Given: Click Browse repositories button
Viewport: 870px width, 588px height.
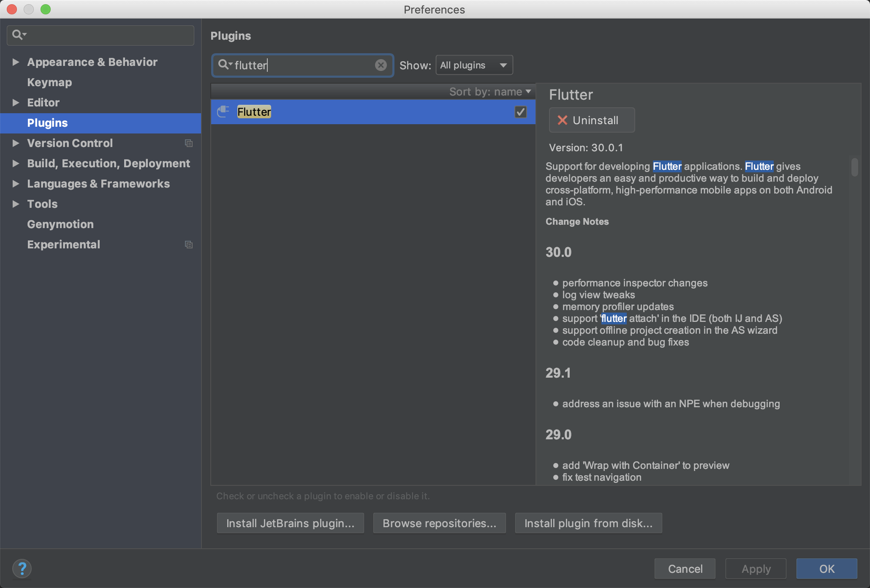Looking at the screenshot, I should (439, 523).
